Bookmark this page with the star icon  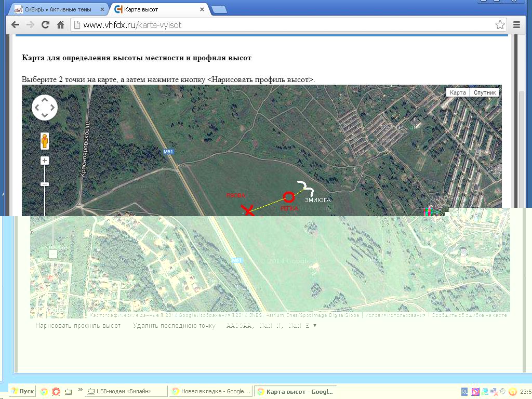[x=499, y=25]
